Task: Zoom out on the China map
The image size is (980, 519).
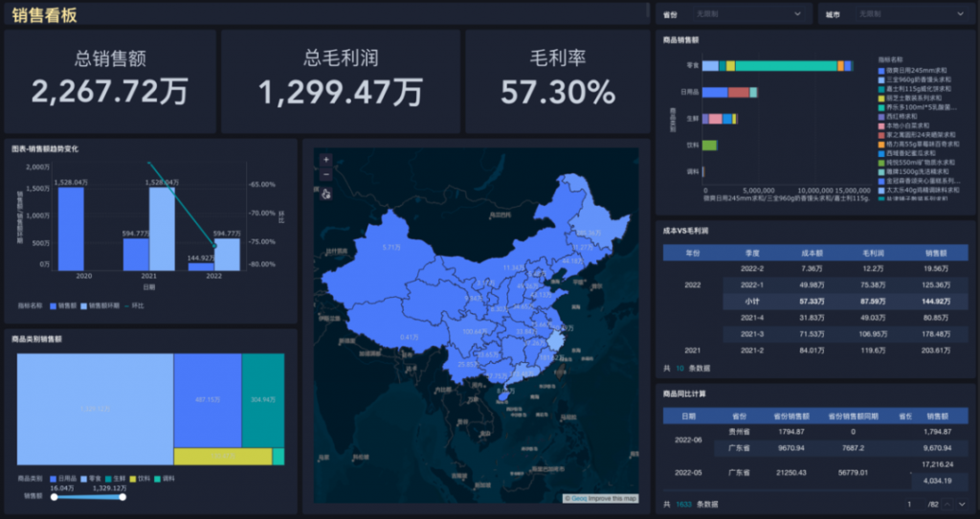Action: [x=325, y=174]
